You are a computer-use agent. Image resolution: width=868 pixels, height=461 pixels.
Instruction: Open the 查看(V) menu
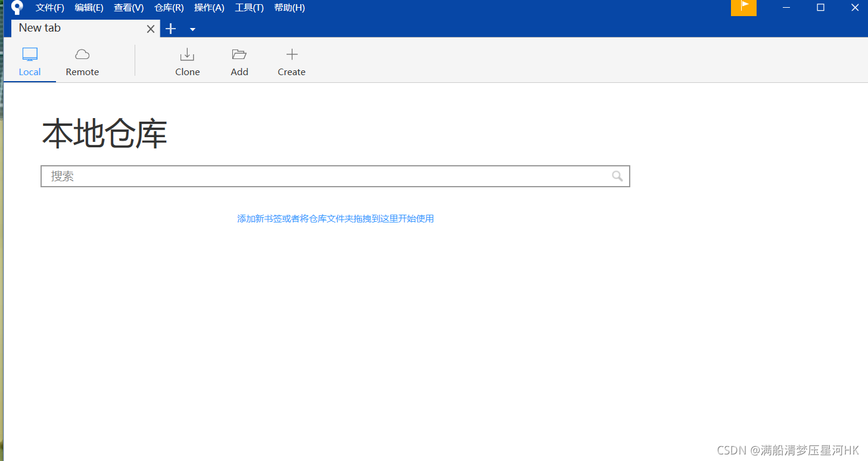point(129,8)
